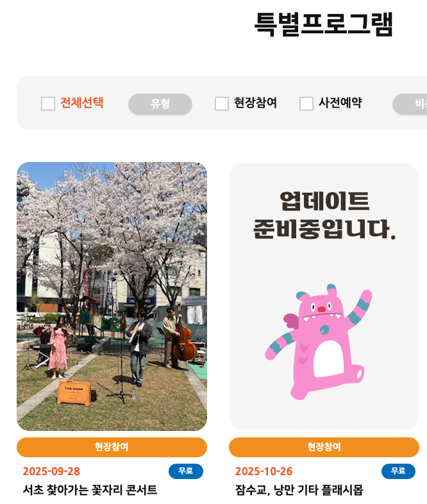Viewport: 427px width, 504px height.
Task: Click the 현장참여 filter label text
Action: click(255, 103)
